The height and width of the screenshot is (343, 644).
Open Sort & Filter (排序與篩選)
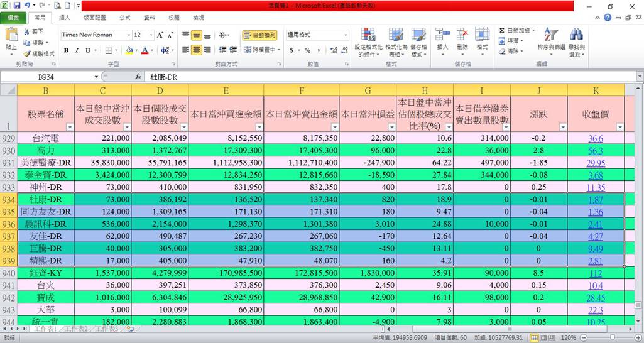(551, 41)
